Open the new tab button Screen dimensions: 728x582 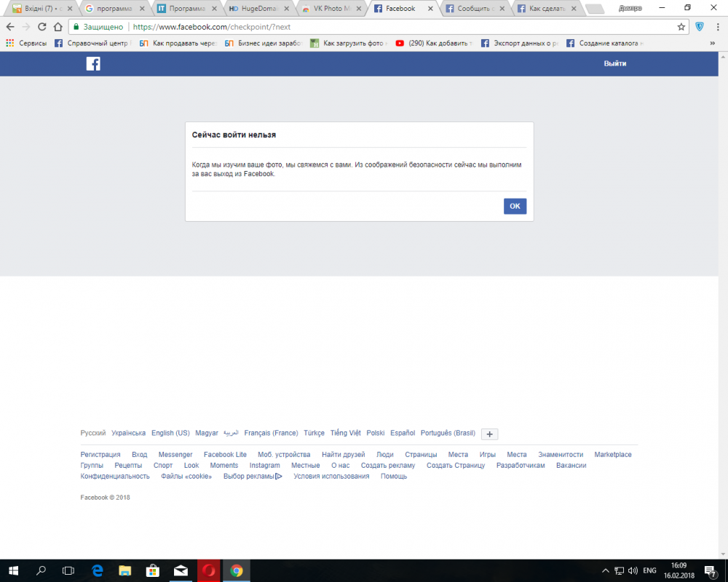(594, 9)
